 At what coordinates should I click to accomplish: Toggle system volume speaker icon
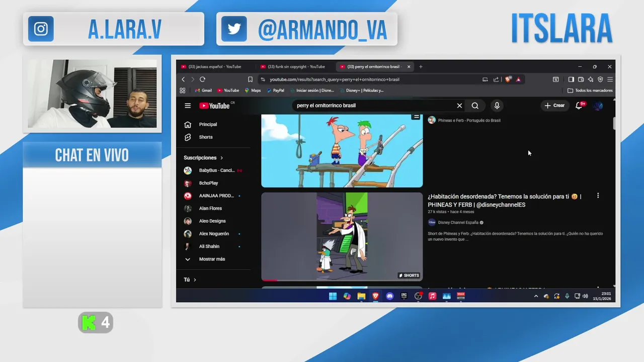(585, 296)
